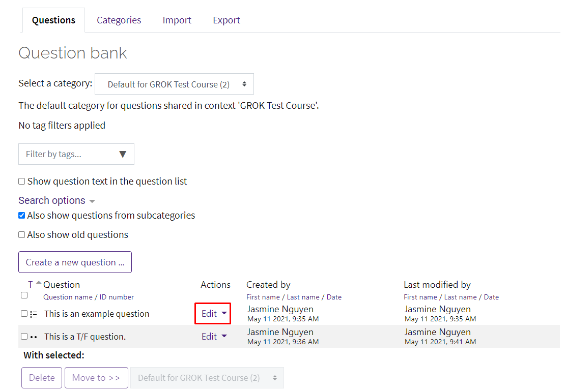Click the Filter by tags dropdown arrow
Image resolution: width=566 pixels, height=392 pixels.
click(123, 154)
